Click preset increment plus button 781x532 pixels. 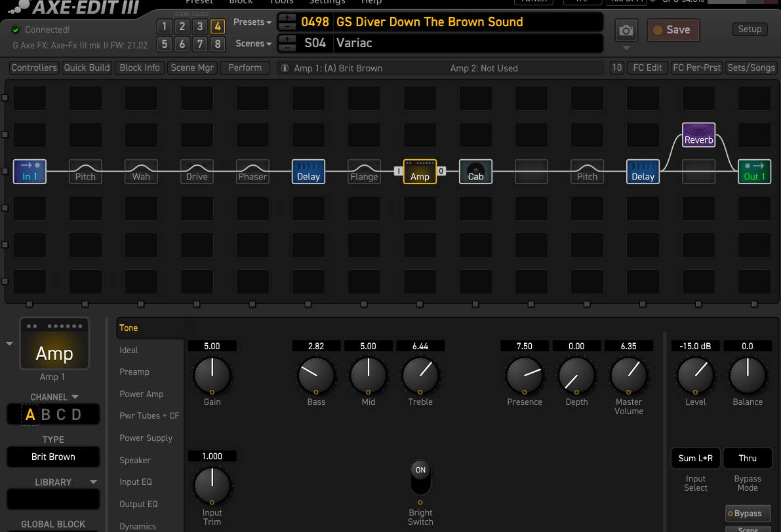[287, 18]
